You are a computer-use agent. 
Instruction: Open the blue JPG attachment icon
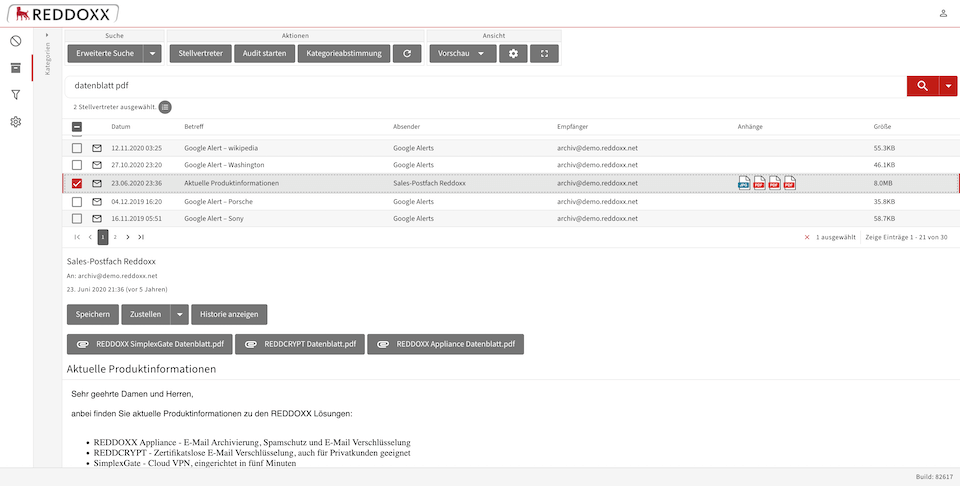[744, 183]
